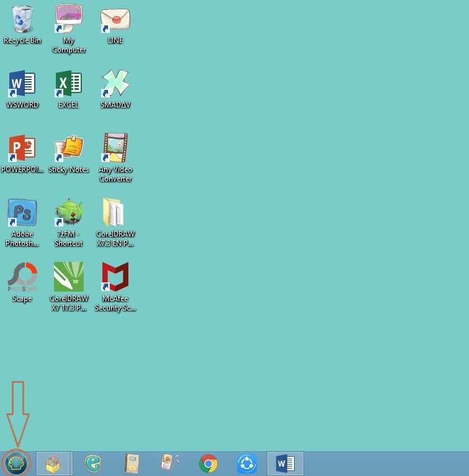Click the "SMADAV" label text
Image resolution: width=469 pixels, height=476 pixels.
tap(115, 105)
